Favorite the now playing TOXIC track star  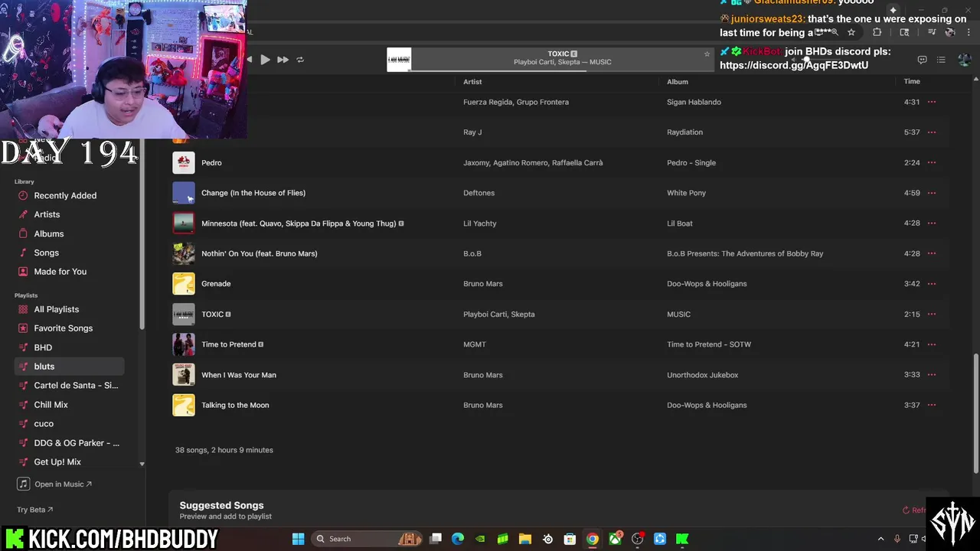click(x=707, y=54)
